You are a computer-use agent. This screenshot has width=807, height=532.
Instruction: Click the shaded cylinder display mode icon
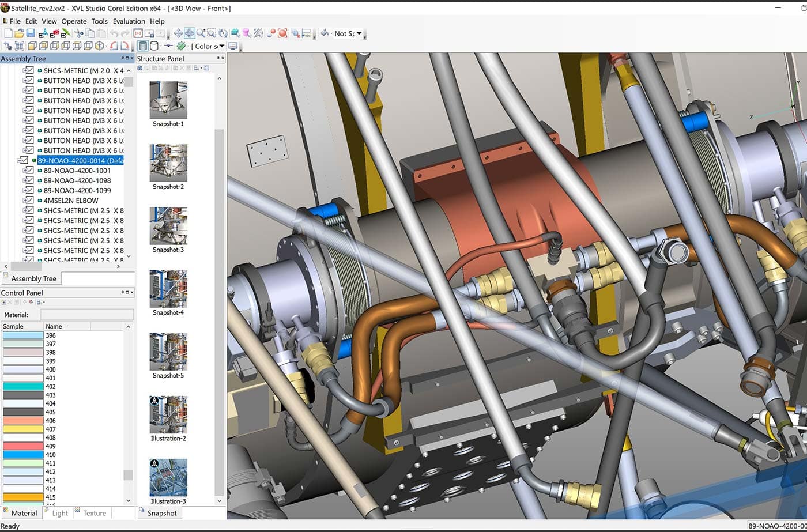(143, 46)
